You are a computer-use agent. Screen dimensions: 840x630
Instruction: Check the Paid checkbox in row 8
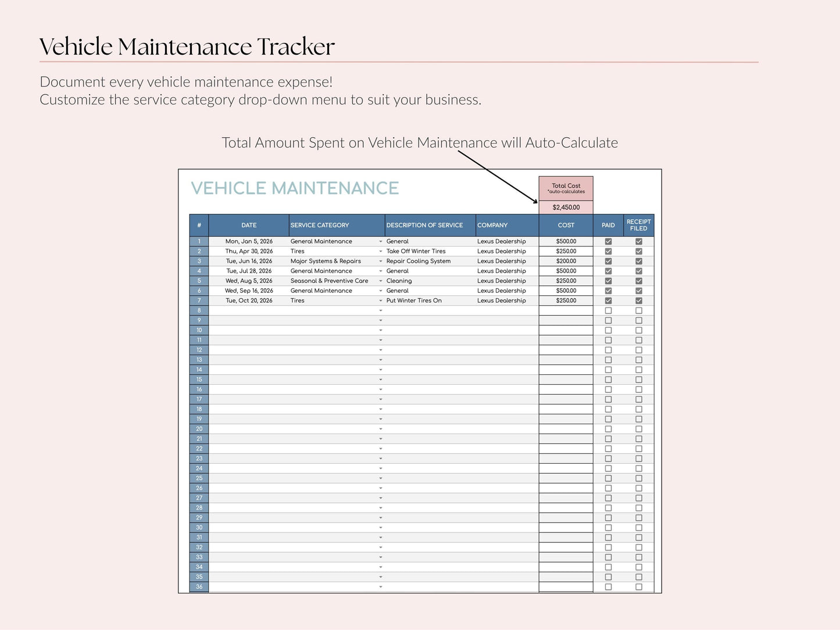tap(608, 310)
